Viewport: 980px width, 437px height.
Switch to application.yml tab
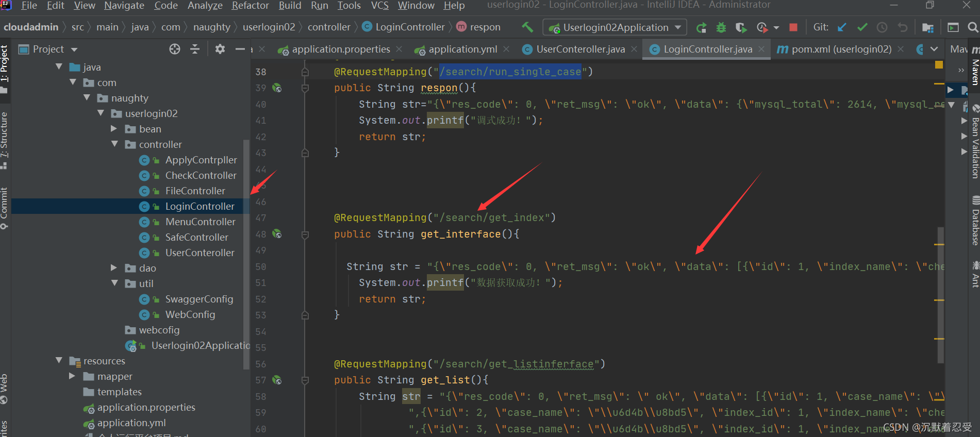tap(462, 49)
